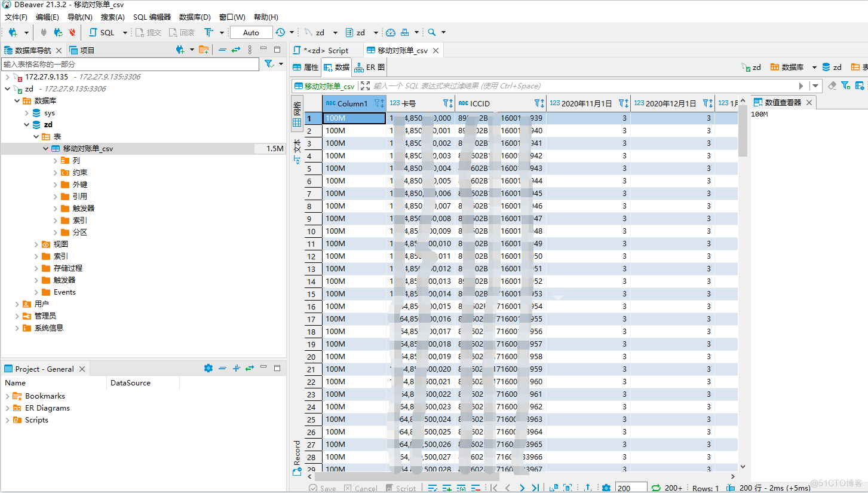Click collapse all icon in database navigator

(x=222, y=50)
